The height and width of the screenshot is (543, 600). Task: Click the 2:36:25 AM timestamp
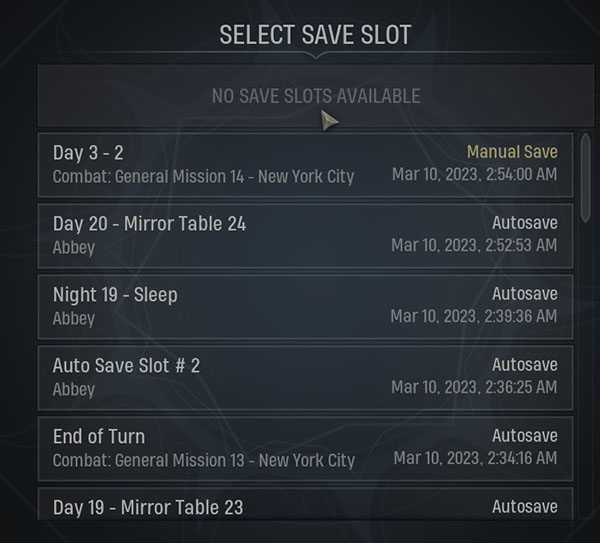coord(474,387)
